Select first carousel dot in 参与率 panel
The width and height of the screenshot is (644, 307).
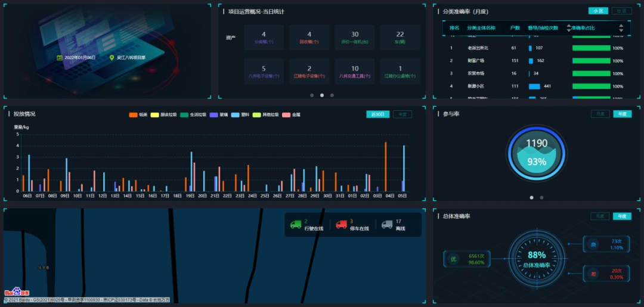click(531, 197)
